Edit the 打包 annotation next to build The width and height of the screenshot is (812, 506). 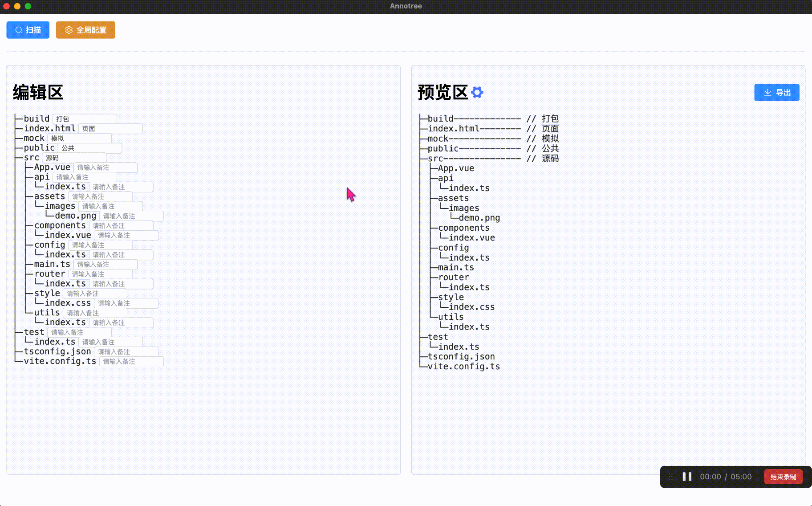(85, 118)
